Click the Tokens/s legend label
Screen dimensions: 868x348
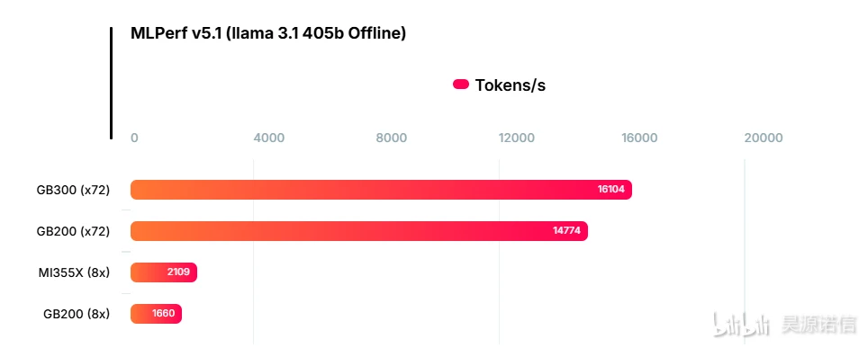pyautogui.click(x=510, y=85)
